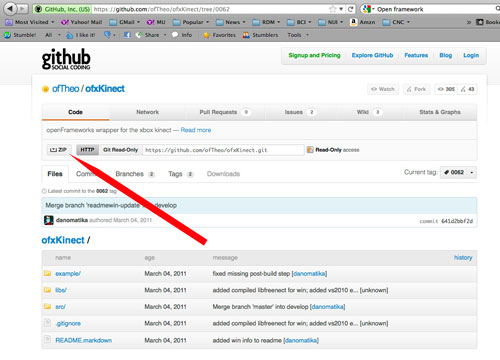Open the README.markdown file
The image size is (500, 360).
click(83, 340)
